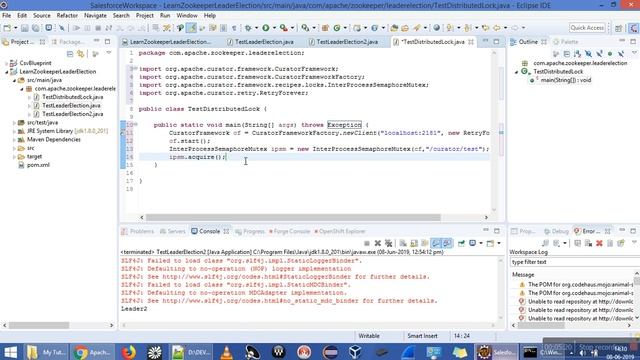Click the Save All toolbar icon
Screen dimensions: 640x360
pos(36,28)
